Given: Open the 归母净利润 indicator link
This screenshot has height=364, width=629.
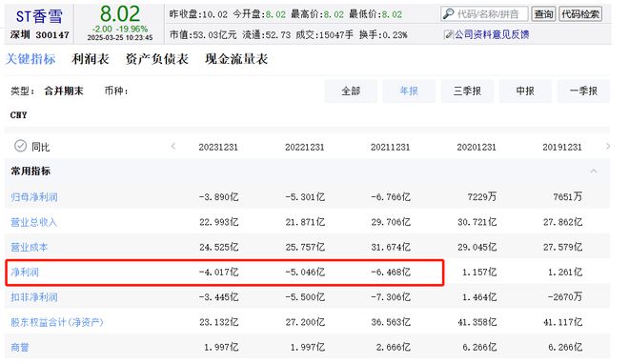Looking at the screenshot, I should [34, 197].
